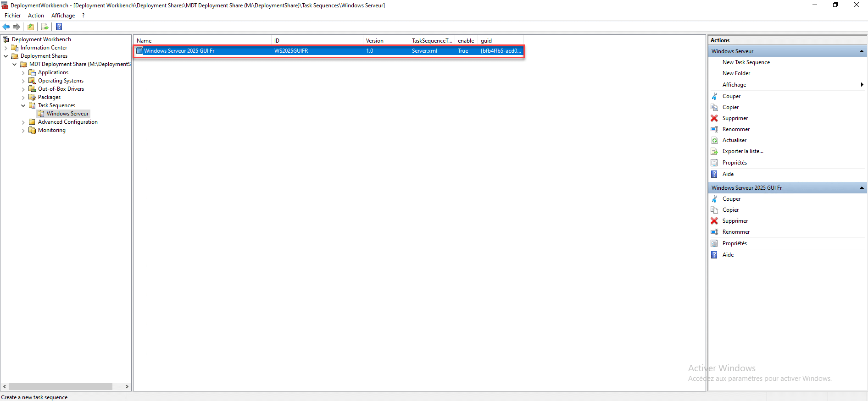Click the red X Supprimer icon under Windows Serveur
The image size is (868, 401).
pyautogui.click(x=714, y=118)
